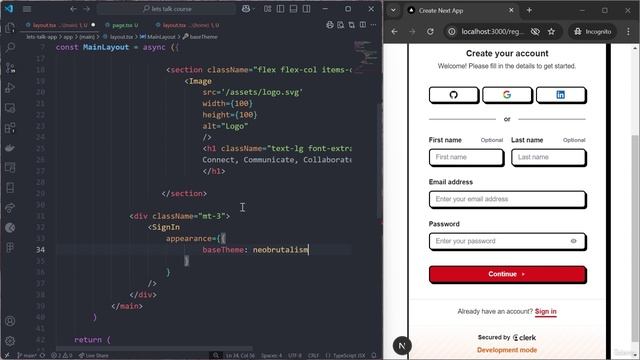Click the unsaved dot on first layout.tsx tab
The height and width of the screenshot is (360, 640).
(93, 25)
